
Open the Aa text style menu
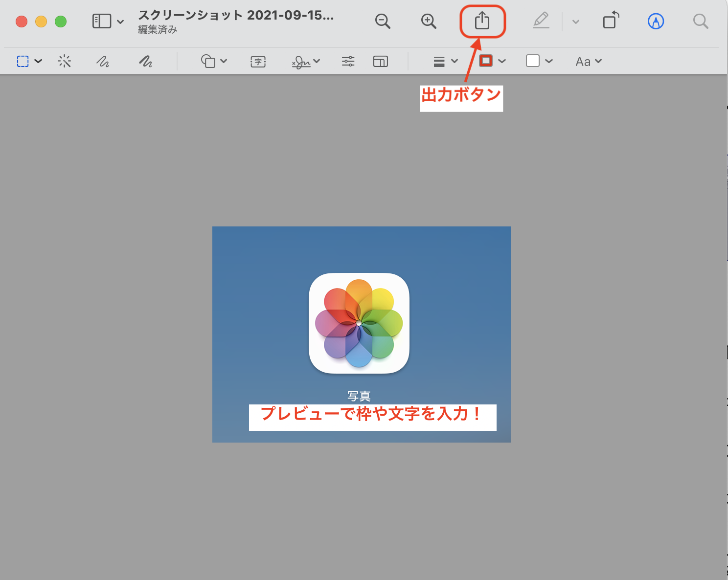point(589,62)
